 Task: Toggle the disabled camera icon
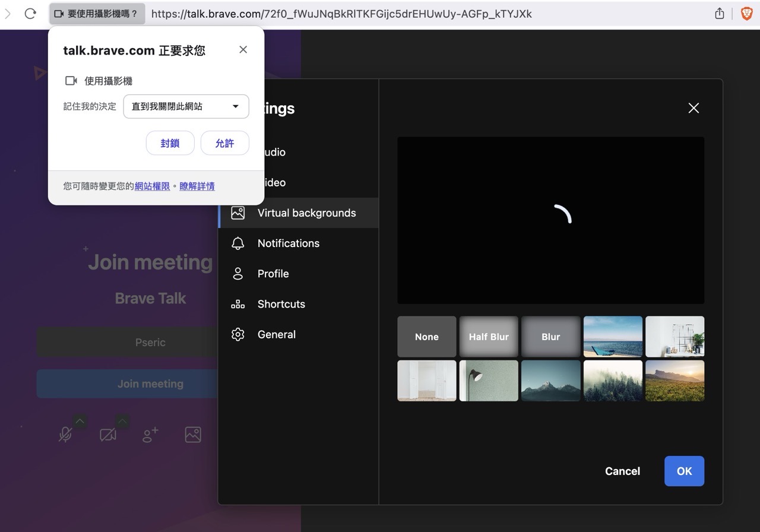[108, 435]
